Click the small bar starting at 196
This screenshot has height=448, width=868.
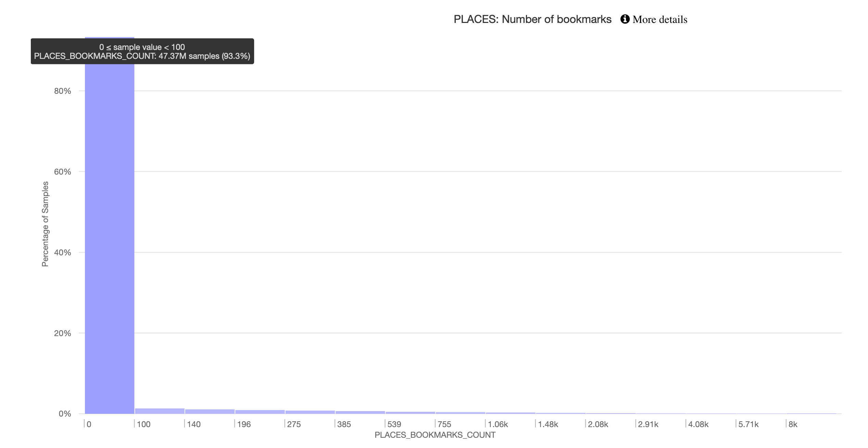click(260, 412)
